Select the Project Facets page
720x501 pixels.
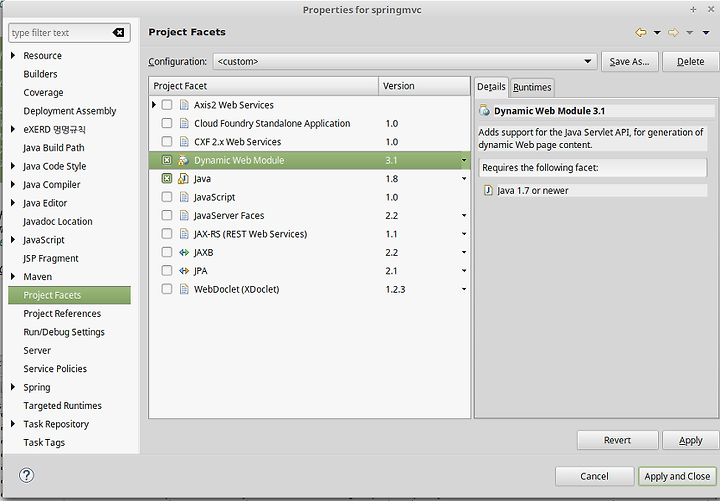coord(69,295)
